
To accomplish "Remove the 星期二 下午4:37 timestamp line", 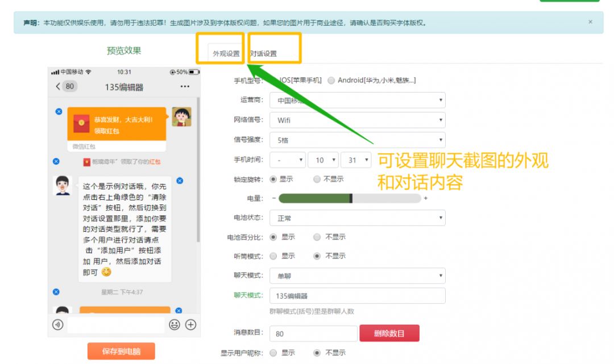I will pos(56,292).
